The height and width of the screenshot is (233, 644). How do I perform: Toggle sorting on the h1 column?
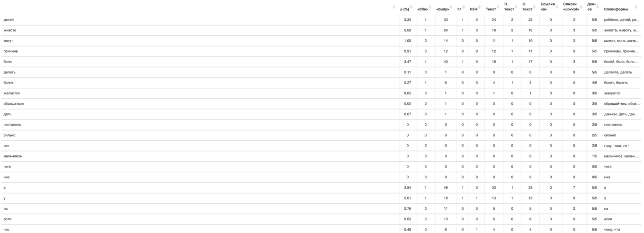(x=465, y=8)
